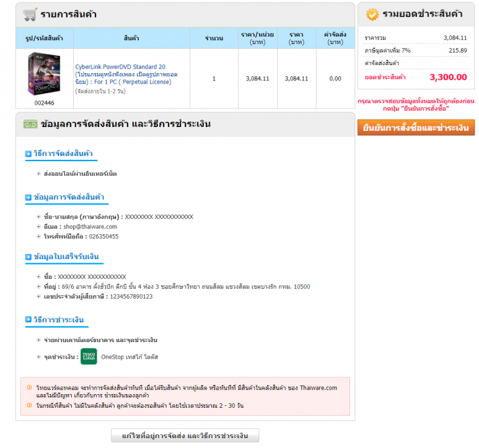Click the จ่ายผ่านเคาน์เตอร์ธนาคาร payment method text
Screen dimensions: 479x448
[x=101, y=340]
